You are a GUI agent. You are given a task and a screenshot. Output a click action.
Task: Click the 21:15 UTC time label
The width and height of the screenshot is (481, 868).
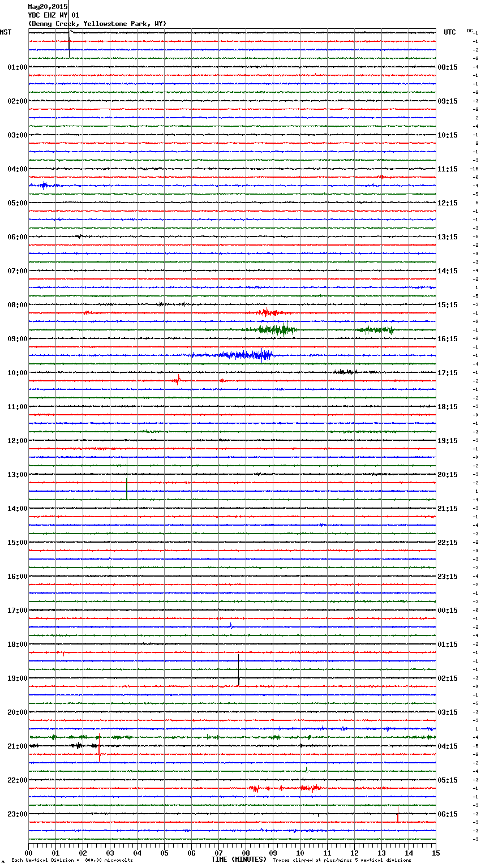click(x=448, y=509)
